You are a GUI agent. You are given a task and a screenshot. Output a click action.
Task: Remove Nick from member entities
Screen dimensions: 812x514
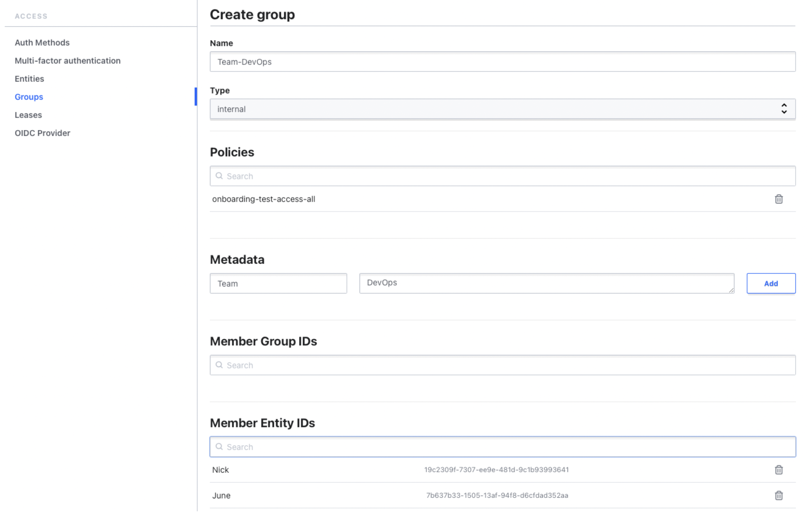point(778,470)
